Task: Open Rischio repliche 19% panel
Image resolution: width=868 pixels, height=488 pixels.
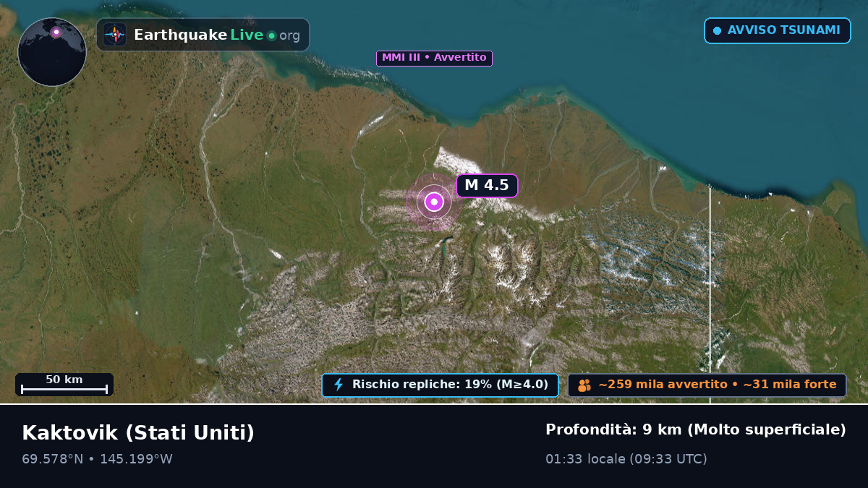Action: [440, 385]
